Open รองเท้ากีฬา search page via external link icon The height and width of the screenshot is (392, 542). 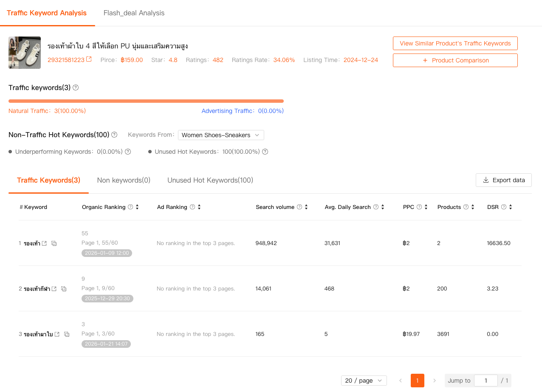point(54,288)
